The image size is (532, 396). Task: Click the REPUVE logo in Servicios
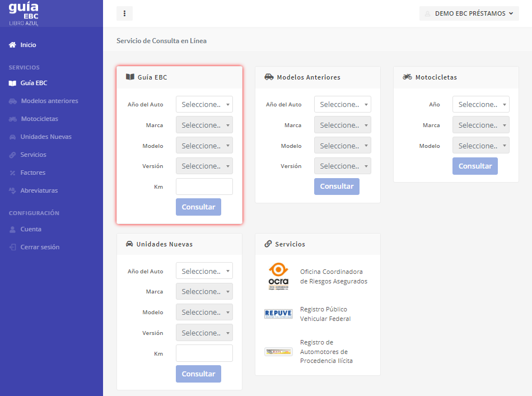[x=278, y=314]
